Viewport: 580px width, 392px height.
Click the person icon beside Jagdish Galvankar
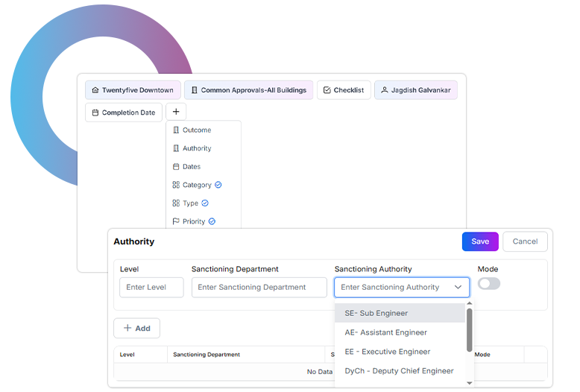tap(384, 90)
